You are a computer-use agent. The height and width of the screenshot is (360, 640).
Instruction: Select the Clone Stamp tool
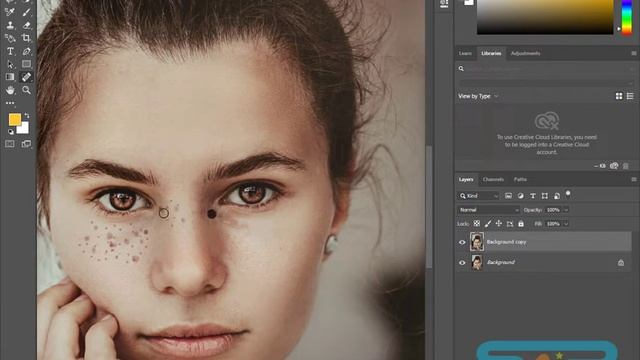click(x=10, y=25)
